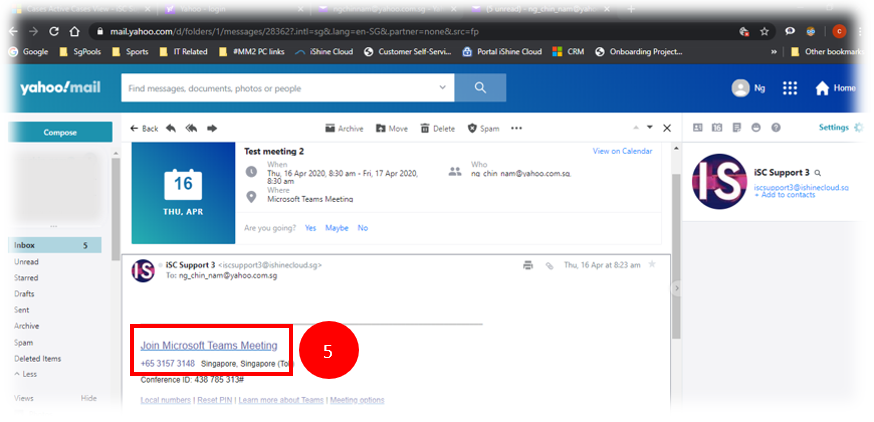Mark the email as Spam

point(483,128)
